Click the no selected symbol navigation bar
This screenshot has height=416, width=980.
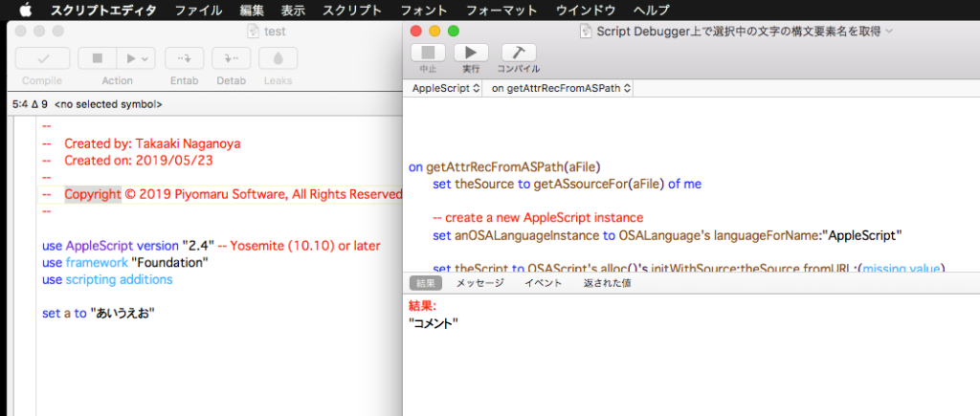pyautogui.click(x=109, y=105)
